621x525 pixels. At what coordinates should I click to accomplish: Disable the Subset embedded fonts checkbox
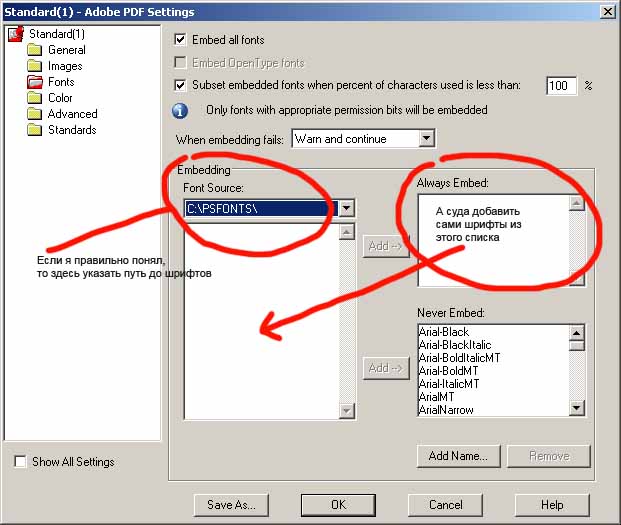180,85
